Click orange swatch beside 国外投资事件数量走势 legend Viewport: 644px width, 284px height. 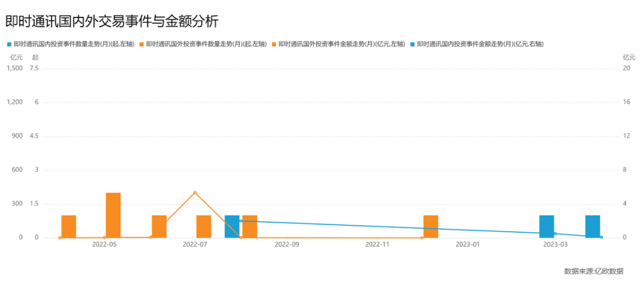coord(142,44)
